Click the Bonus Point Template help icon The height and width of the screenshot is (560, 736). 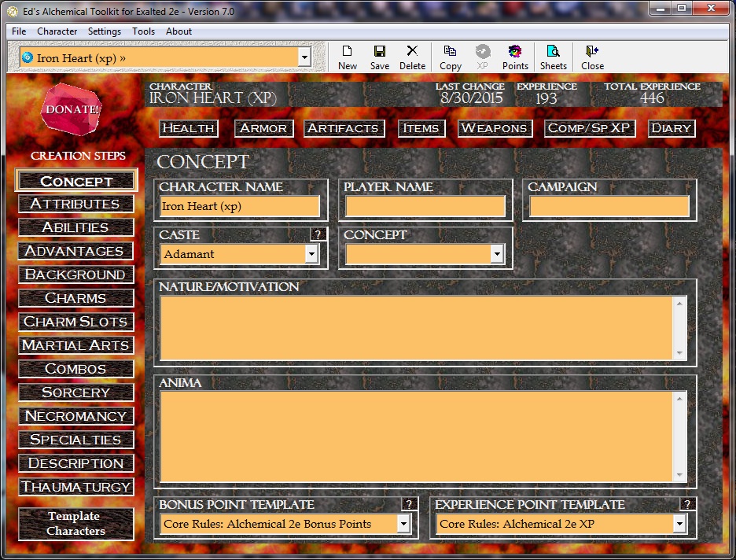tap(409, 504)
